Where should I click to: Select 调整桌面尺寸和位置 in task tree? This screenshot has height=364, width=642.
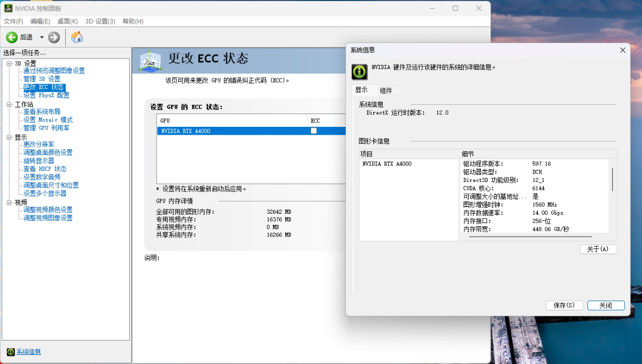[51, 185]
